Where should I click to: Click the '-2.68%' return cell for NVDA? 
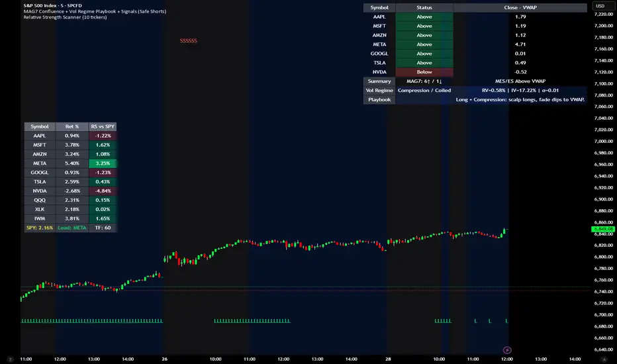pos(72,191)
